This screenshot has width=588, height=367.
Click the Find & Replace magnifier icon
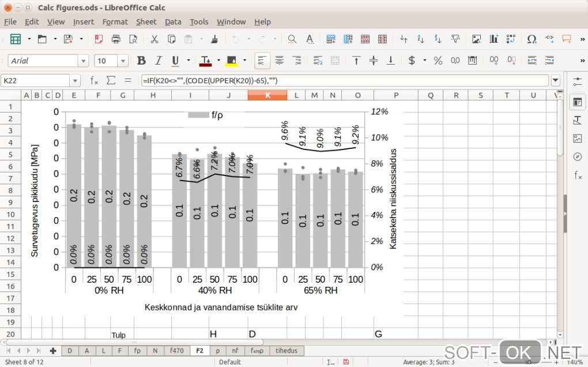click(292, 39)
